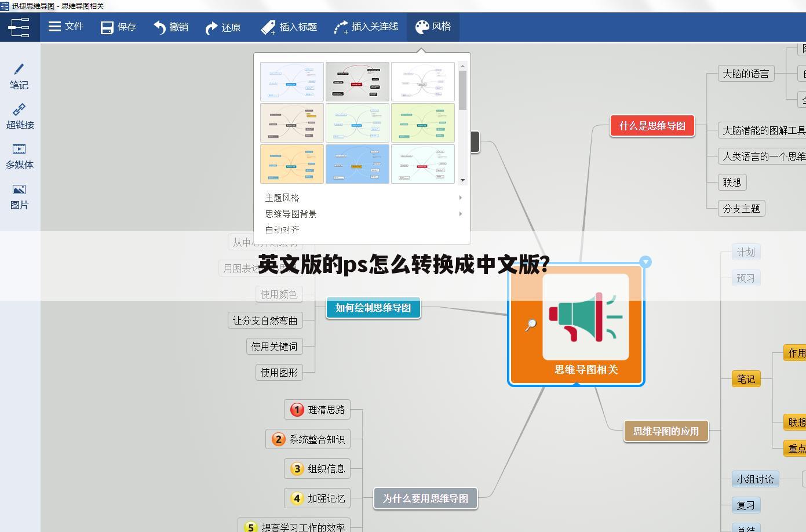Image resolution: width=806 pixels, height=532 pixels.
Task: Click the yellow number 3 priority marker
Action: point(297,469)
